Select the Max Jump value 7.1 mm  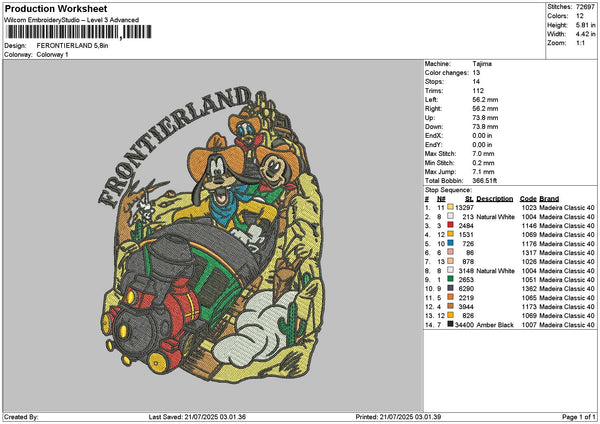pyautogui.click(x=483, y=171)
